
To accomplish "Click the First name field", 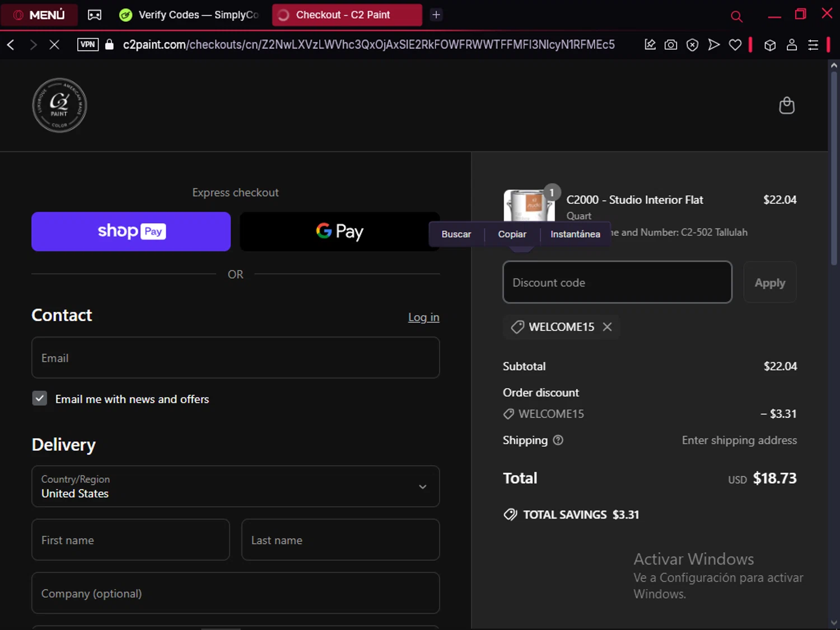I will click(x=130, y=540).
